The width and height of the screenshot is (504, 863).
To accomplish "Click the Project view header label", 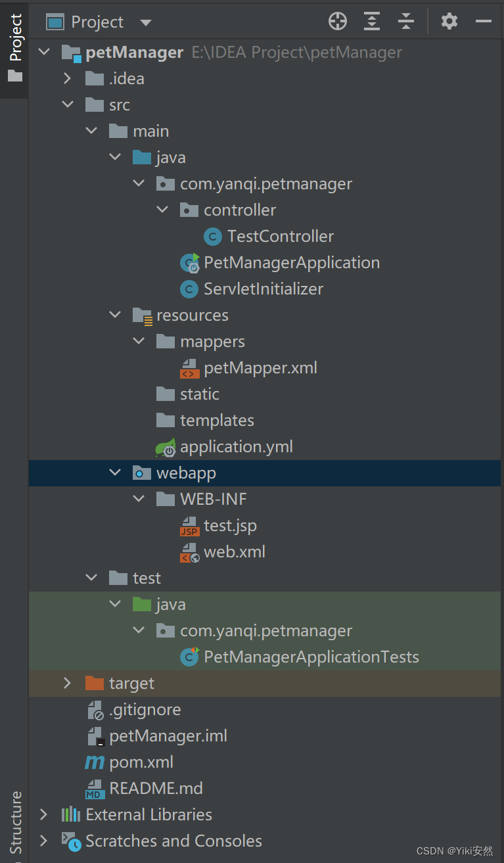I will [x=97, y=22].
